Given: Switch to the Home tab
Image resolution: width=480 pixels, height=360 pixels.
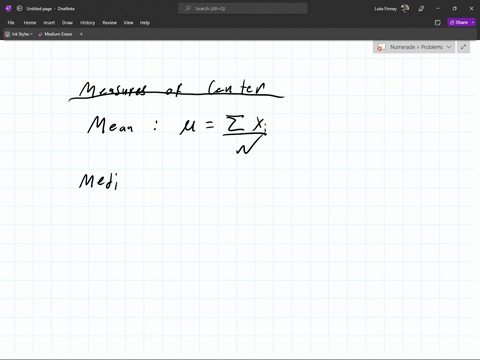Looking at the screenshot, I should pos(30,23).
